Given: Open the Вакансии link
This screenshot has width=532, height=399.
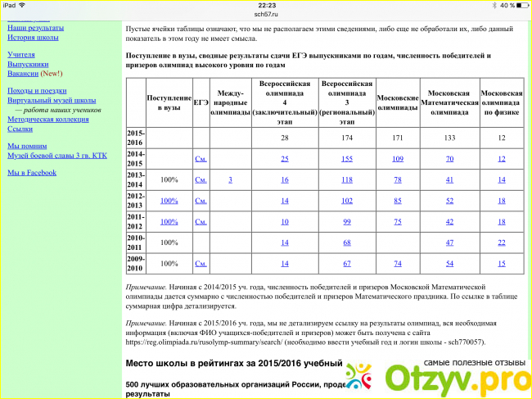Looking at the screenshot, I should [x=23, y=74].
